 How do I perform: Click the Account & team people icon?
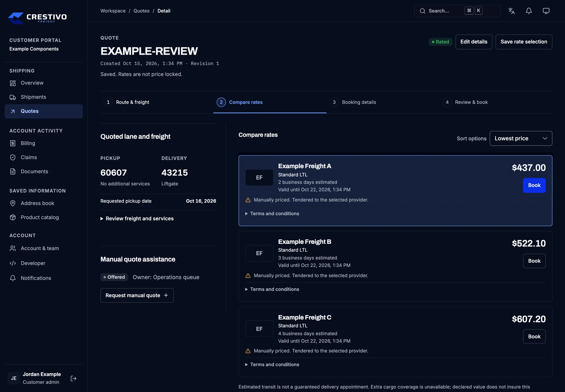13,248
